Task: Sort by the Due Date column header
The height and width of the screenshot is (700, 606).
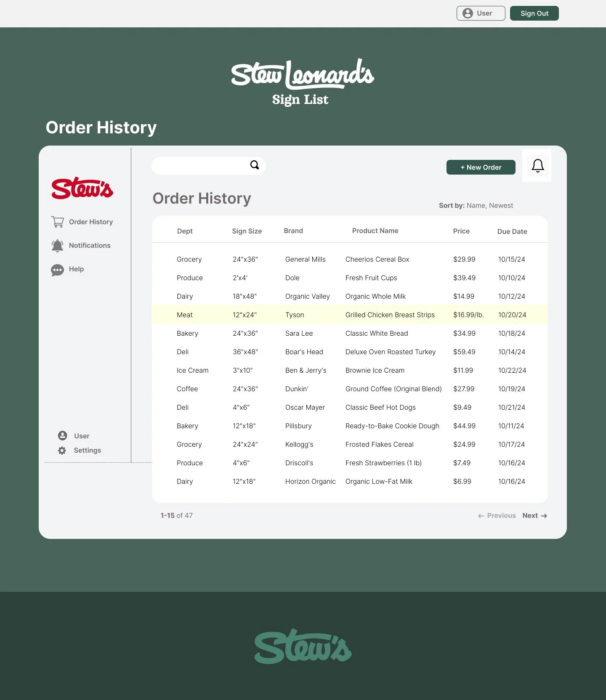Action: click(512, 232)
